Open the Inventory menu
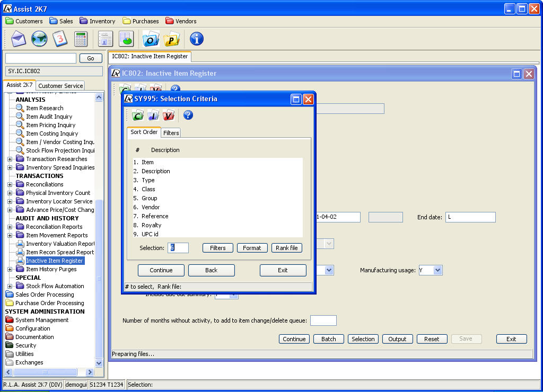Viewport: 543px width, 392px height. (x=98, y=21)
